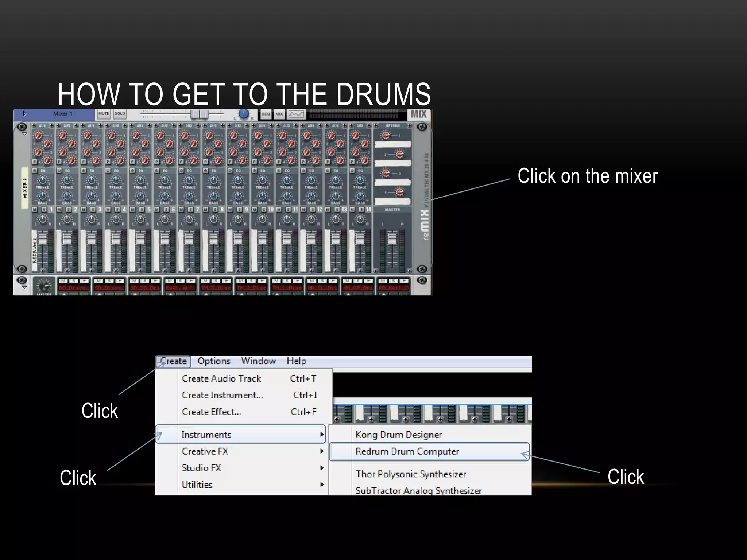Click channel 7 volume fader handle
This screenshot has width=747, height=560.
pyautogui.click(x=189, y=238)
